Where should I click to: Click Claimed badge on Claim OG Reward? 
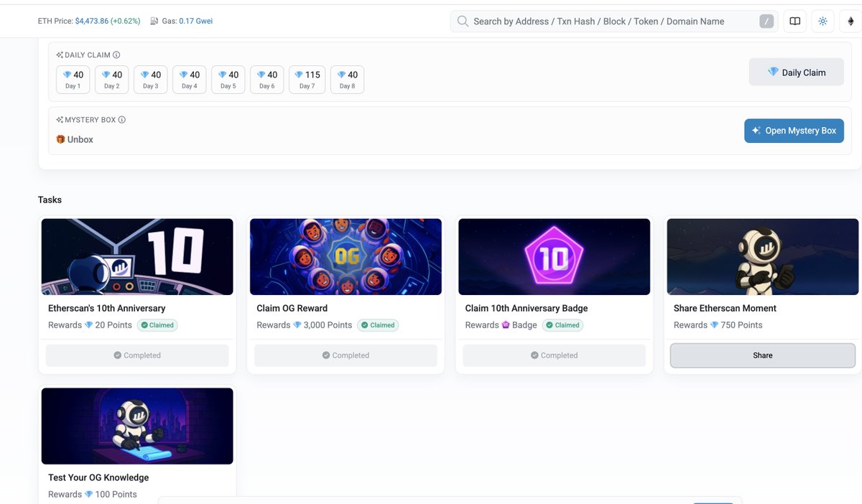(x=378, y=325)
